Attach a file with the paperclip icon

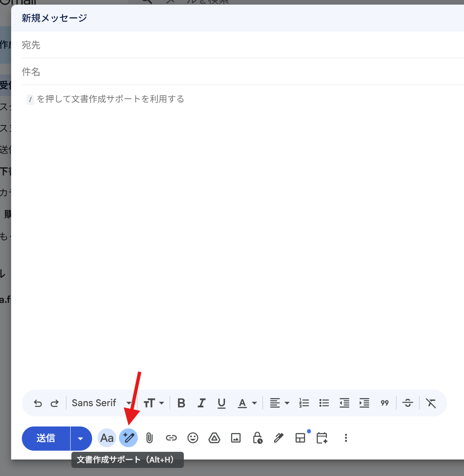[x=150, y=438]
